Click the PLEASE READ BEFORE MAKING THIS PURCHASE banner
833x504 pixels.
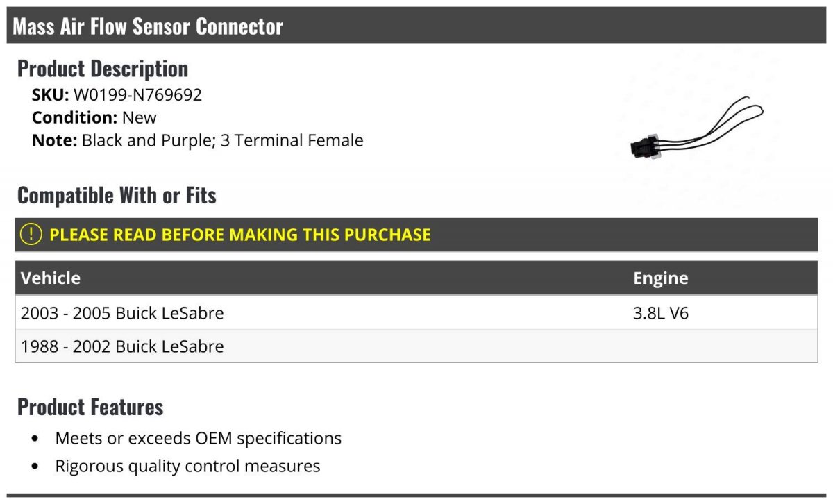(x=416, y=235)
